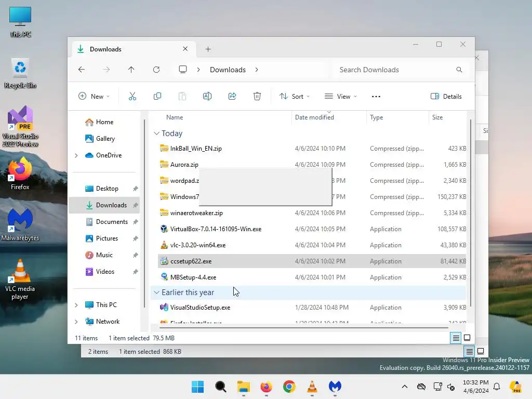The image size is (532, 399).
Task: Open Gallery in the navigation pane
Action: point(104,139)
